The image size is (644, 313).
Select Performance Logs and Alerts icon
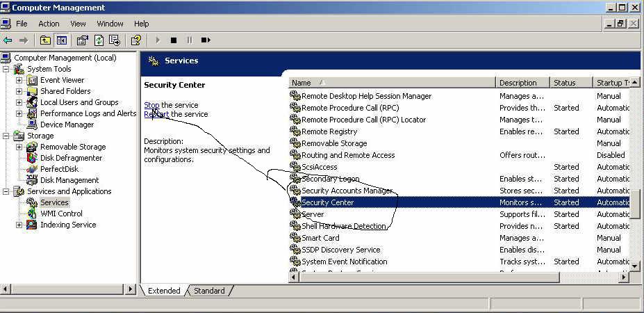coord(32,113)
